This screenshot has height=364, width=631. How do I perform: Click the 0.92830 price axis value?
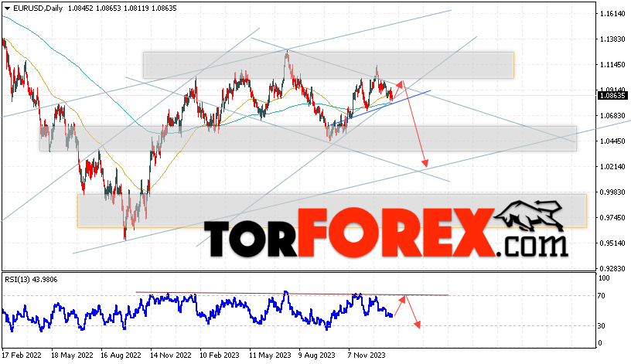(x=612, y=269)
